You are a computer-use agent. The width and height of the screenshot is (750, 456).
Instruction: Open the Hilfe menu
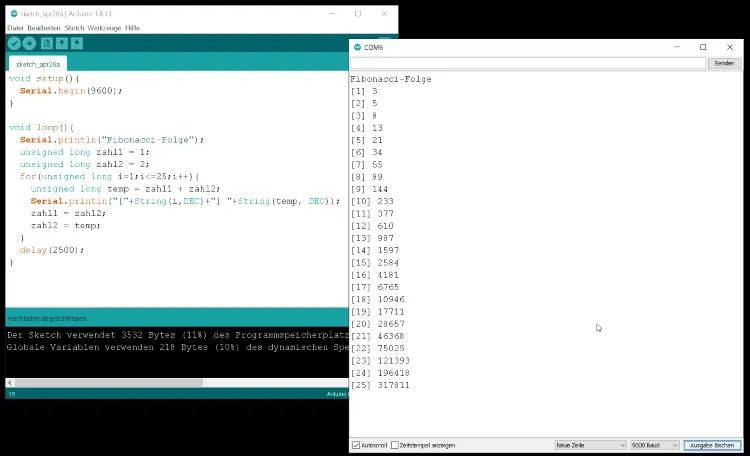tap(132, 28)
